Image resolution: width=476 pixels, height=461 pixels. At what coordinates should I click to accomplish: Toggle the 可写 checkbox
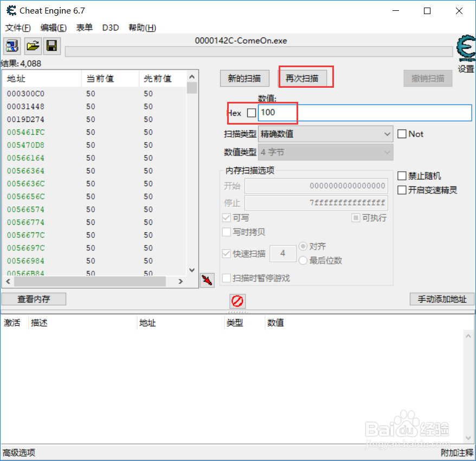coord(227,218)
